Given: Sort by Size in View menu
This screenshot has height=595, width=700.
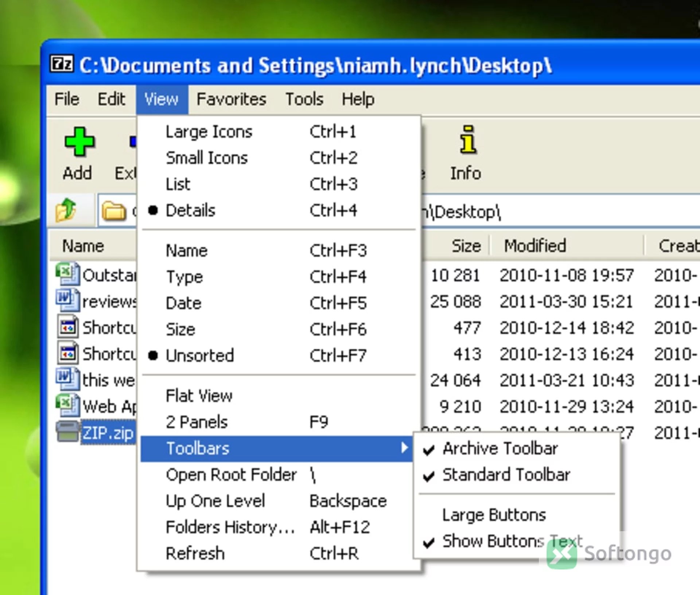Looking at the screenshot, I should pyautogui.click(x=279, y=329).
